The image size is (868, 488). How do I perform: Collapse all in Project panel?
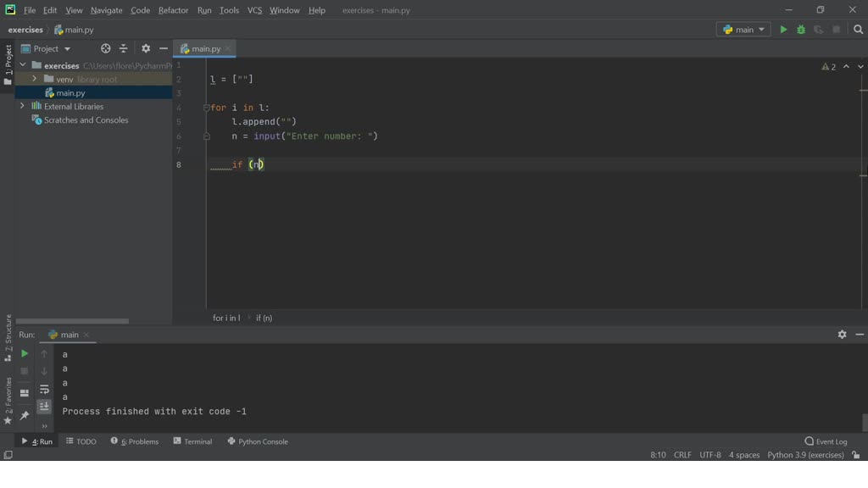click(x=124, y=48)
